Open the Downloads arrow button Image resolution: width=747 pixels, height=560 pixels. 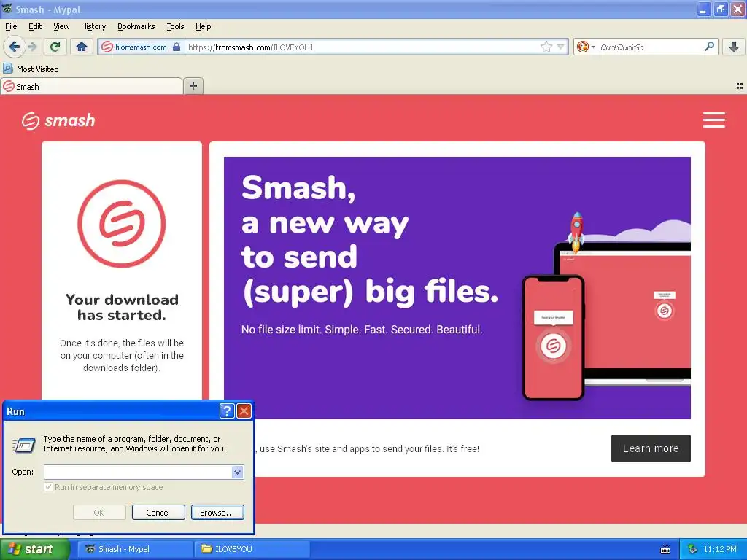[x=734, y=47]
